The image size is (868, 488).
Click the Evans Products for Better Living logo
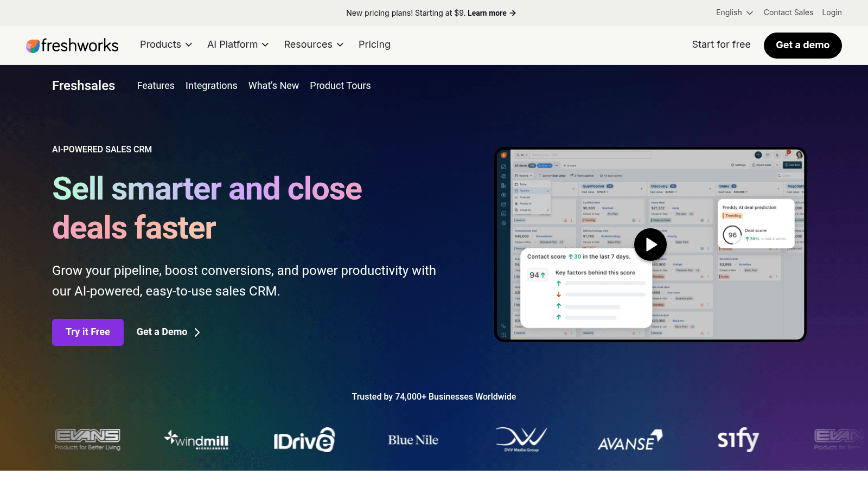click(87, 440)
